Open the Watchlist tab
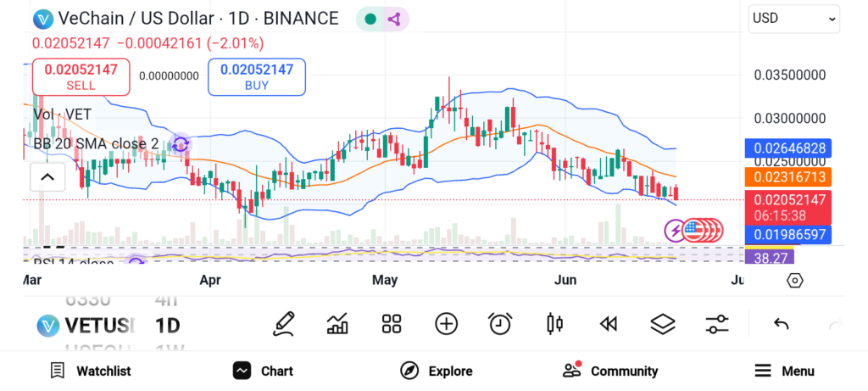Screen dimensions: 868x391 click(x=90, y=371)
